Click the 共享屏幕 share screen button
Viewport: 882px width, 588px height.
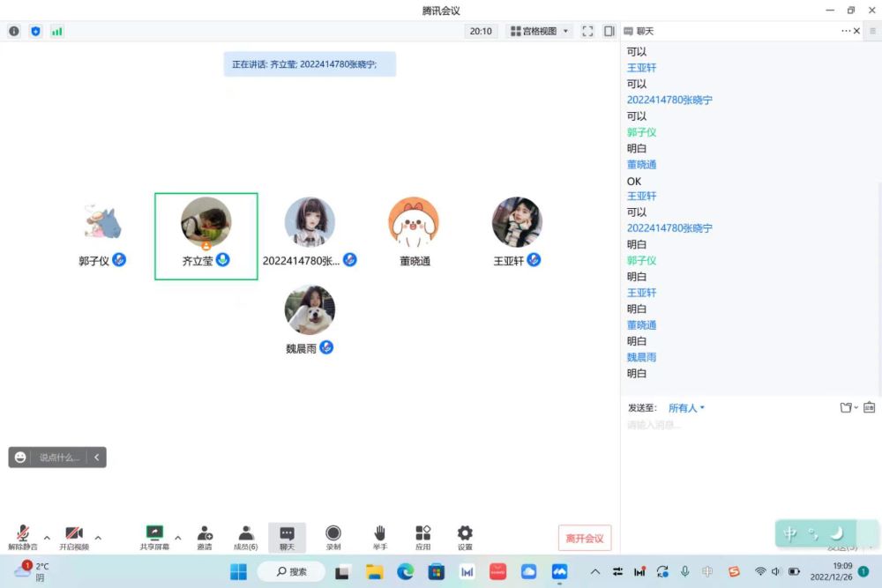pyautogui.click(x=154, y=537)
